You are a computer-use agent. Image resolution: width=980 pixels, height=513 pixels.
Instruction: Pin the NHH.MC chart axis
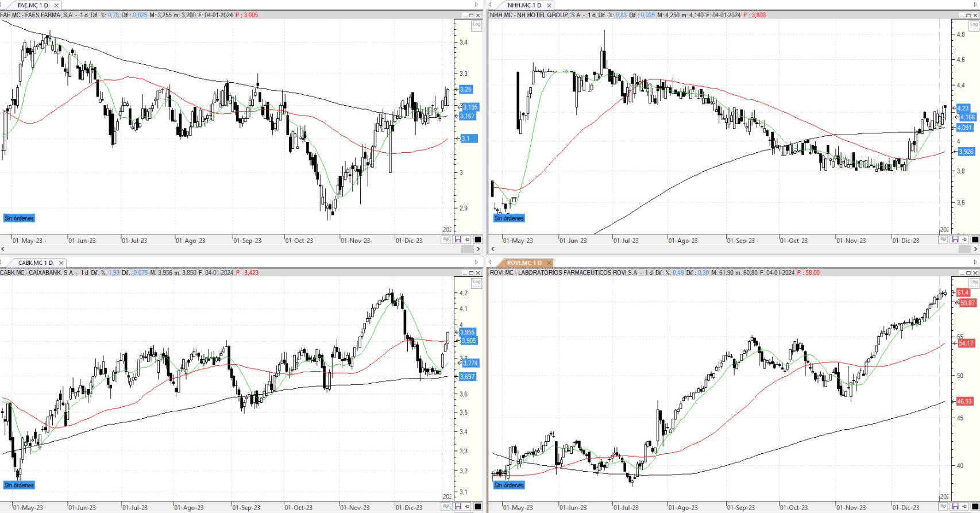(x=964, y=240)
